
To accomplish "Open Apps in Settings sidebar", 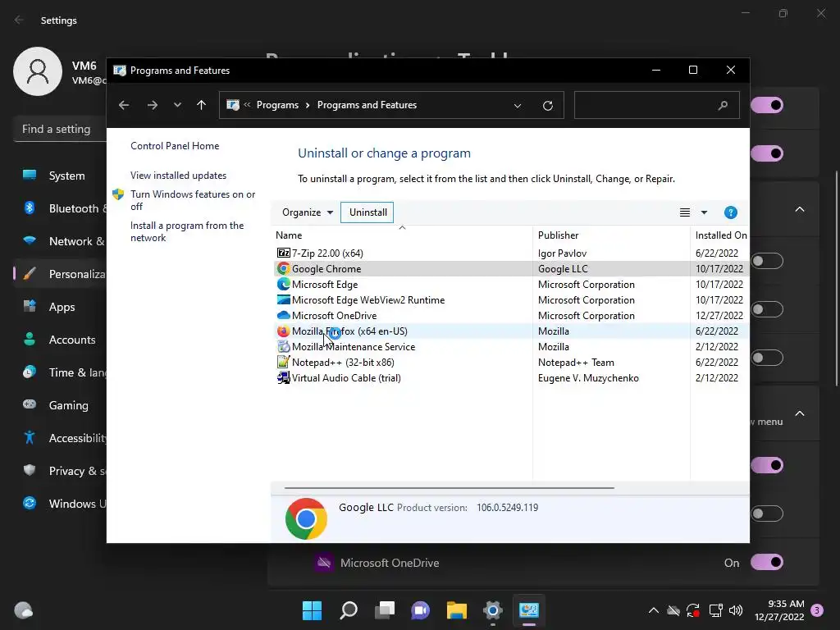I will point(61,307).
